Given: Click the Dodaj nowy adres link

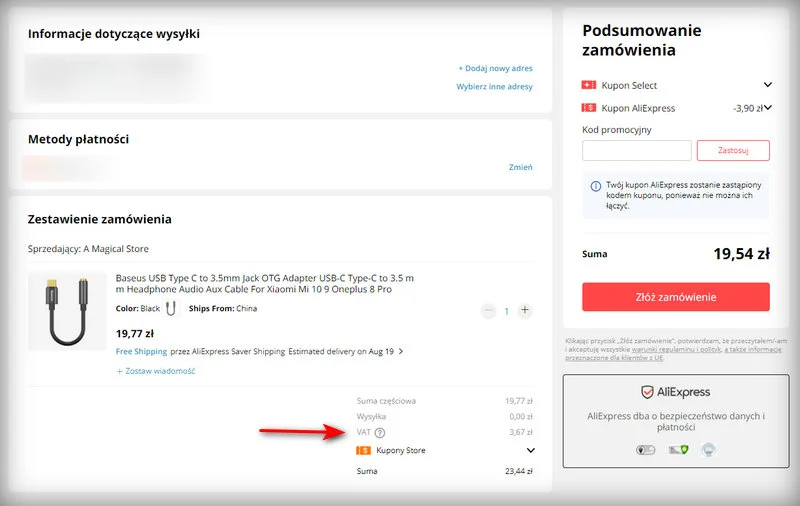Looking at the screenshot, I should (x=495, y=68).
